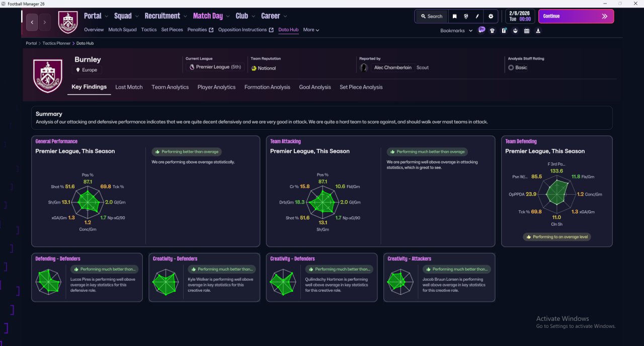This screenshot has height=346, width=644.
Task: Expand the More submenu
Action: pos(311,30)
